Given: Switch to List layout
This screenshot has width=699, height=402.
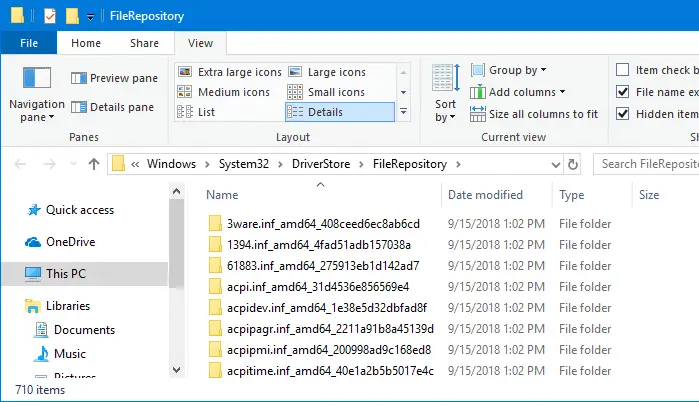Looking at the screenshot, I should tap(196, 112).
